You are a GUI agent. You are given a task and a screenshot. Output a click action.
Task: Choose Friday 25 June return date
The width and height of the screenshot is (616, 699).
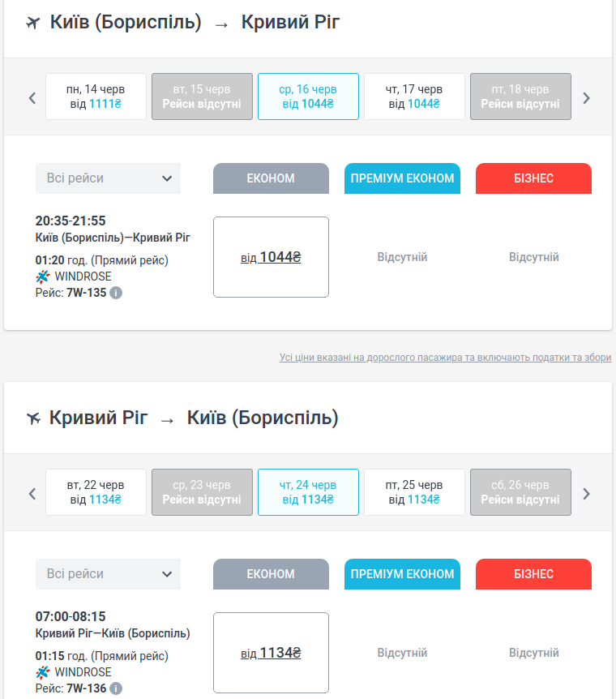414,492
